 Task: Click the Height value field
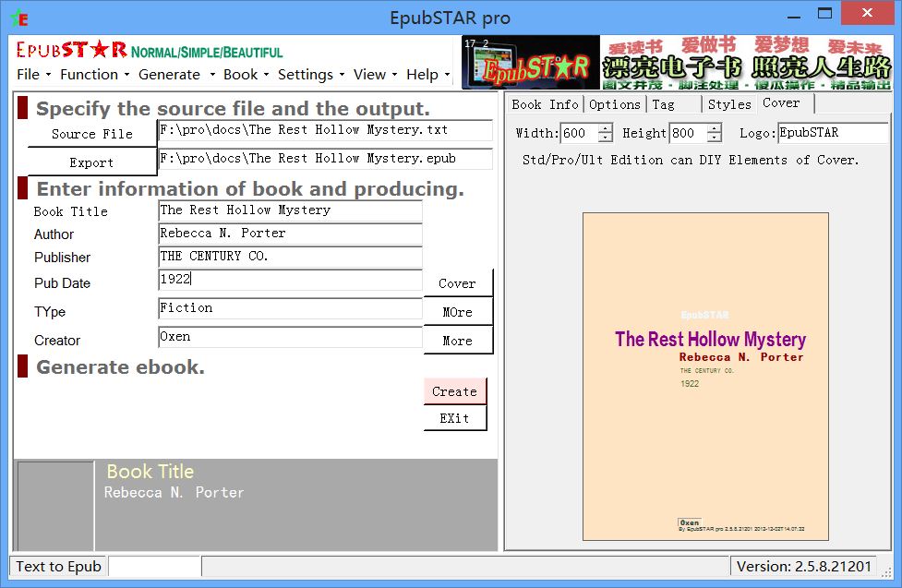[x=688, y=133]
